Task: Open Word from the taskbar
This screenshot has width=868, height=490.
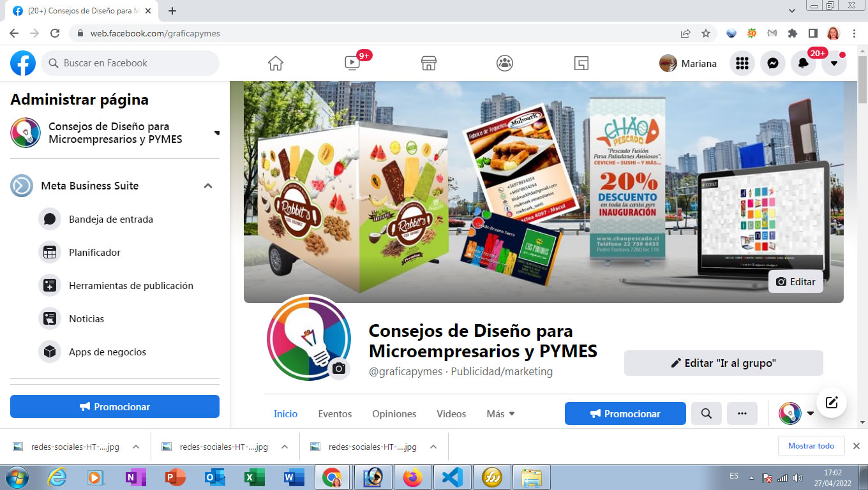Action: pos(294,477)
